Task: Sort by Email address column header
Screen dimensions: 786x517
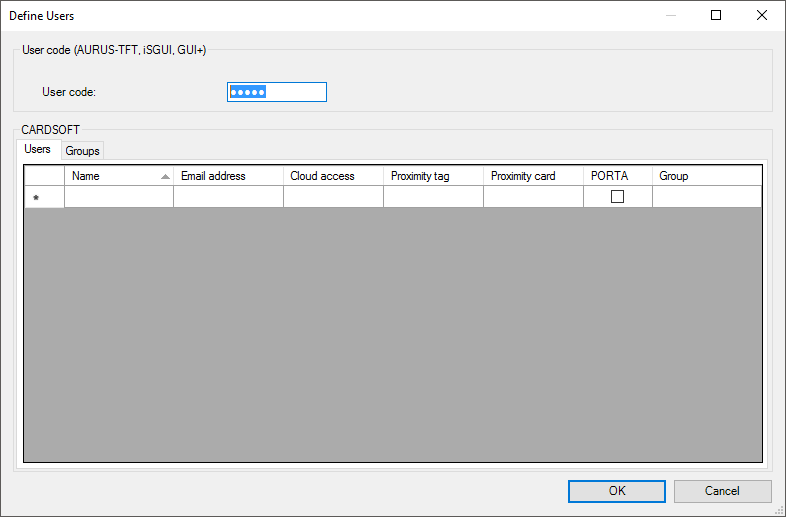Action: click(228, 176)
